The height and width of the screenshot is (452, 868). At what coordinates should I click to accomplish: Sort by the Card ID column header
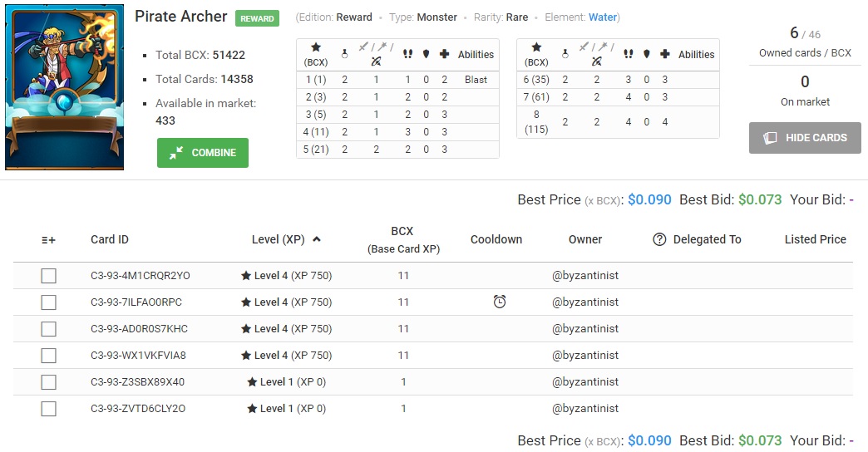tap(110, 239)
